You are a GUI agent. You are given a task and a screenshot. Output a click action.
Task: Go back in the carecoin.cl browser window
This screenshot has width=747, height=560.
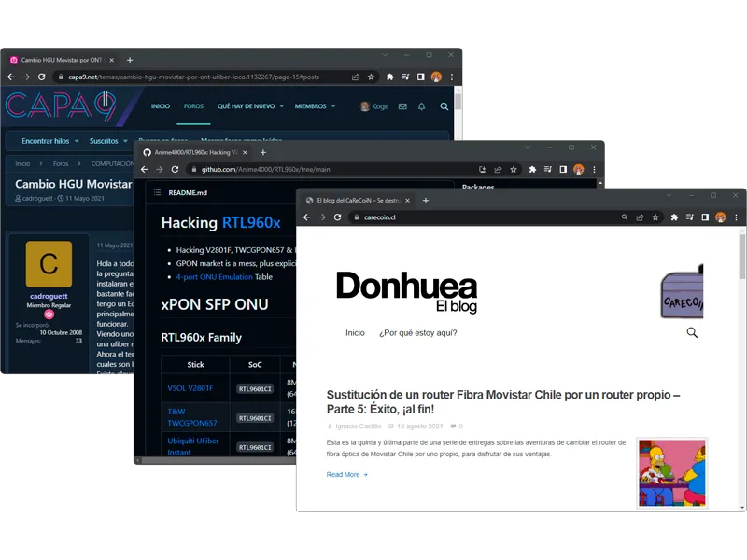coord(307,217)
